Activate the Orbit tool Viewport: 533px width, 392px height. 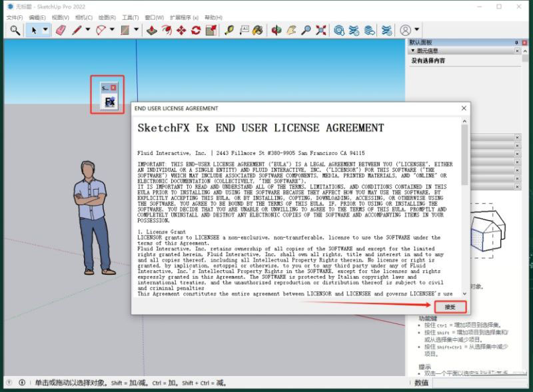(276, 30)
